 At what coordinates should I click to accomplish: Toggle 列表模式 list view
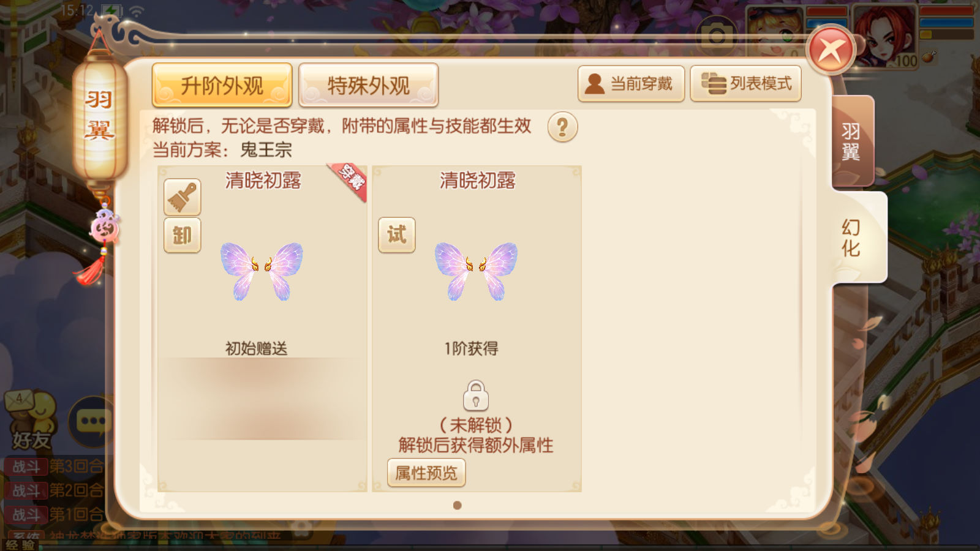tap(746, 83)
